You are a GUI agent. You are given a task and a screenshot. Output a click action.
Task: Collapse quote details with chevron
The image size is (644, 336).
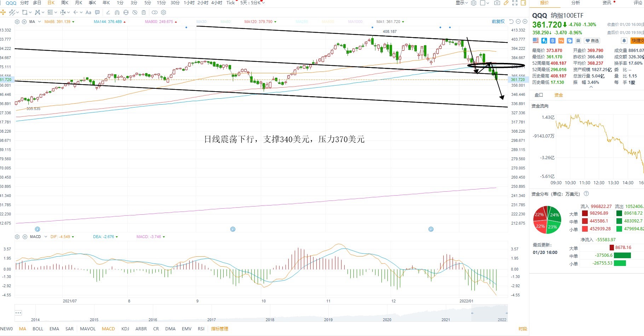(591, 87)
